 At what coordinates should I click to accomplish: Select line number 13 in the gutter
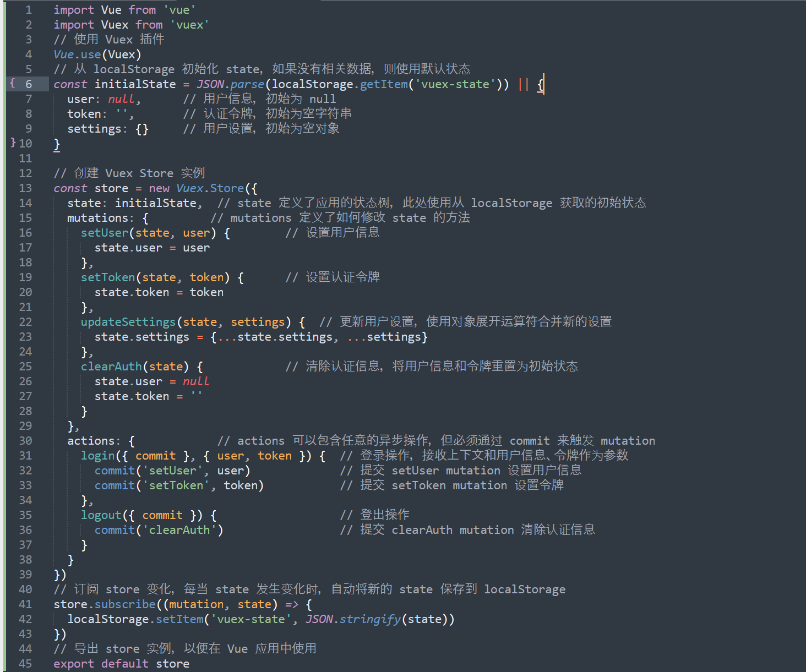tap(25, 188)
